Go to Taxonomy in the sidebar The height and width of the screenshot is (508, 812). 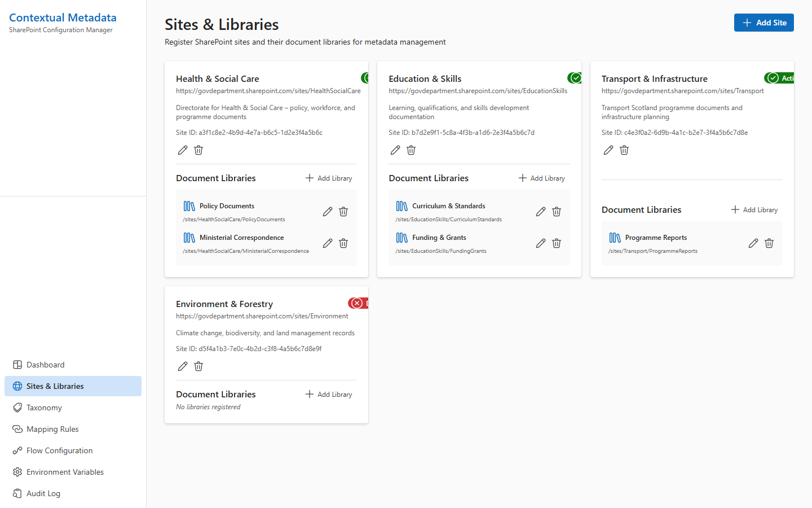[44, 408]
